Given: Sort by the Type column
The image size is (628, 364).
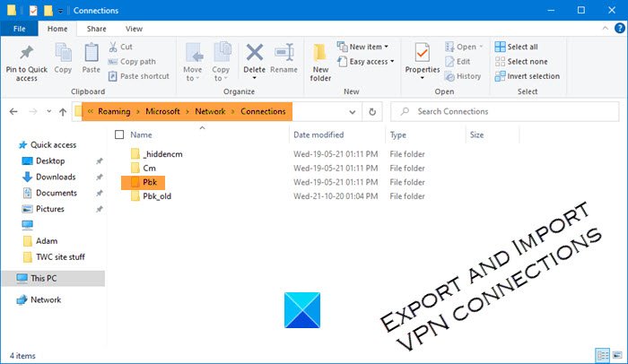Looking at the screenshot, I should 398,135.
